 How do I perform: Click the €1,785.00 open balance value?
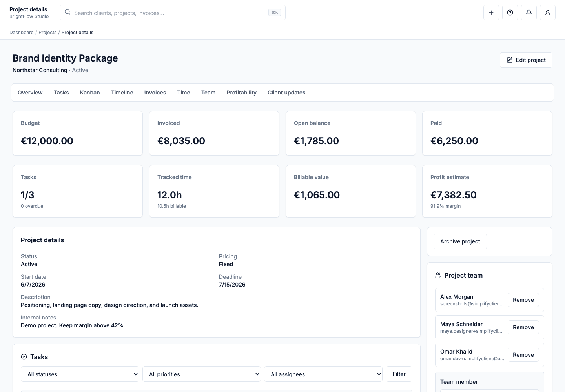[x=316, y=141]
